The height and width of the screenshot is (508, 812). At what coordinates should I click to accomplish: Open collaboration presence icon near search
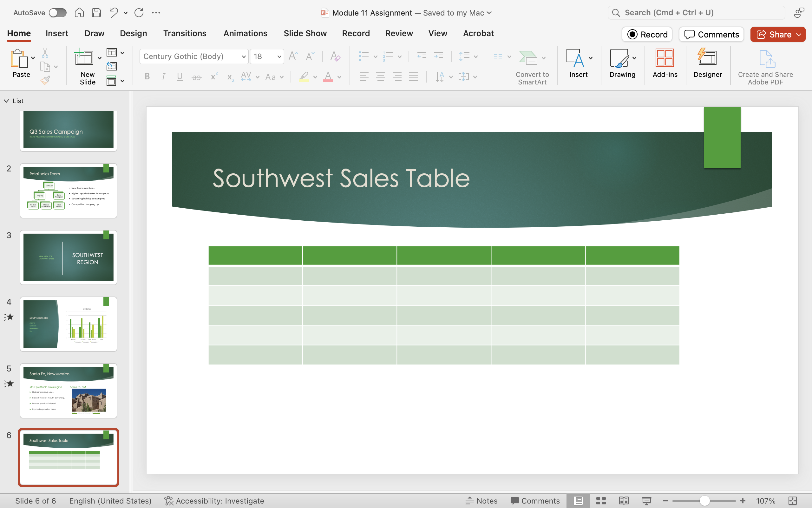pos(799,13)
